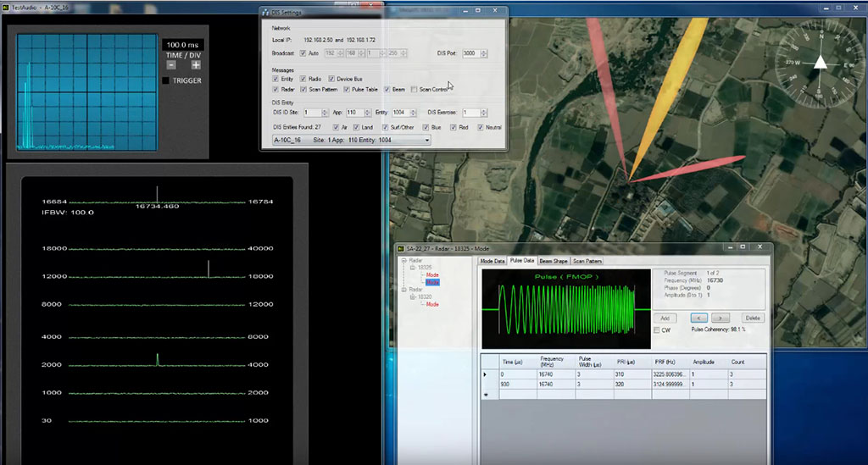Screen dimensions: 868x465
Task: Click the Delete pulse segment button
Action: [753, 318]
